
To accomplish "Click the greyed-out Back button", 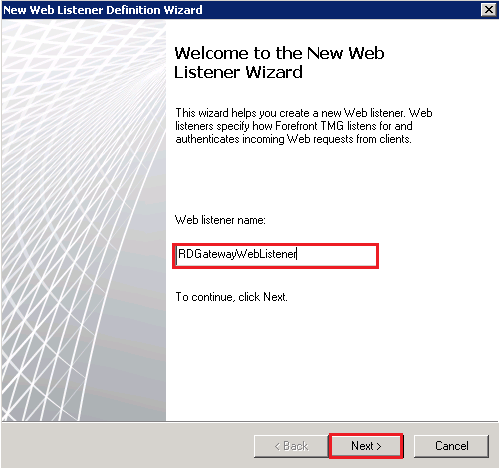I will tap(291, 446).
